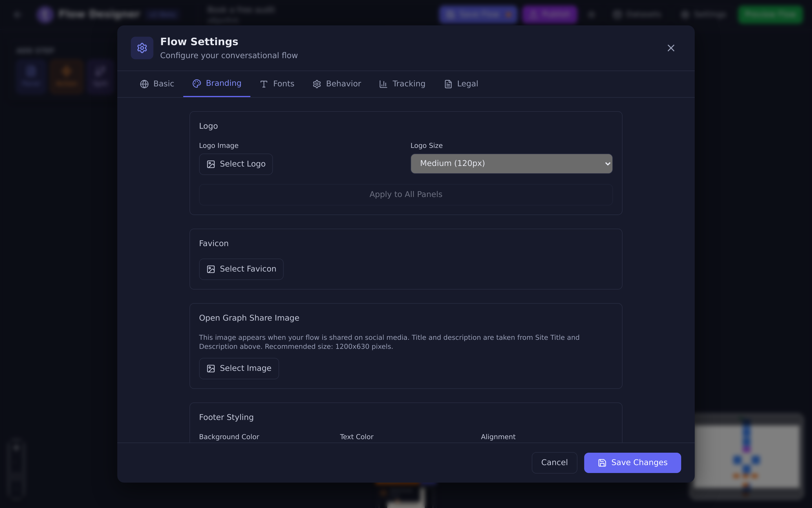
Task: Click Select Image for Open Graph
Action: (x=239, y=369)
